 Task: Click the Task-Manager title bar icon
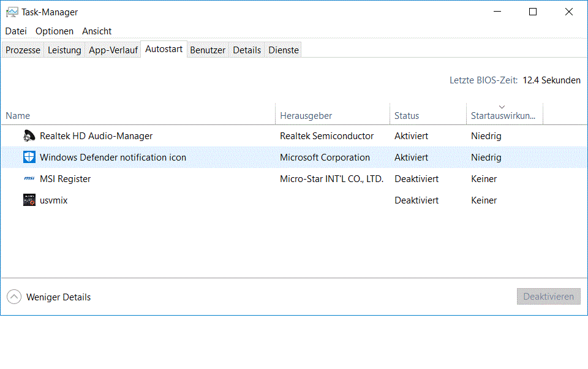pos(12,12)
